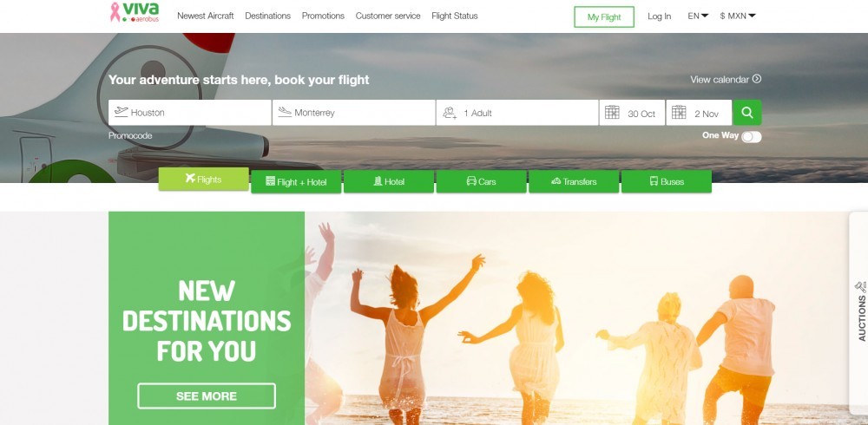Screen dimensions: 868x425
Task: Open the Promocode link
Action: tap(130, 135)
